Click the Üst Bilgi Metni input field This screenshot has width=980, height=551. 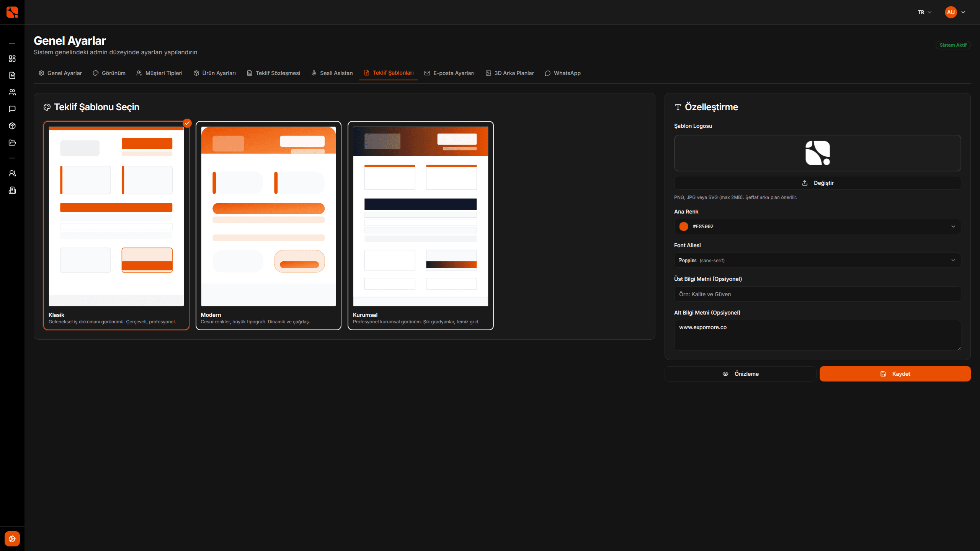tap(817, 294)
